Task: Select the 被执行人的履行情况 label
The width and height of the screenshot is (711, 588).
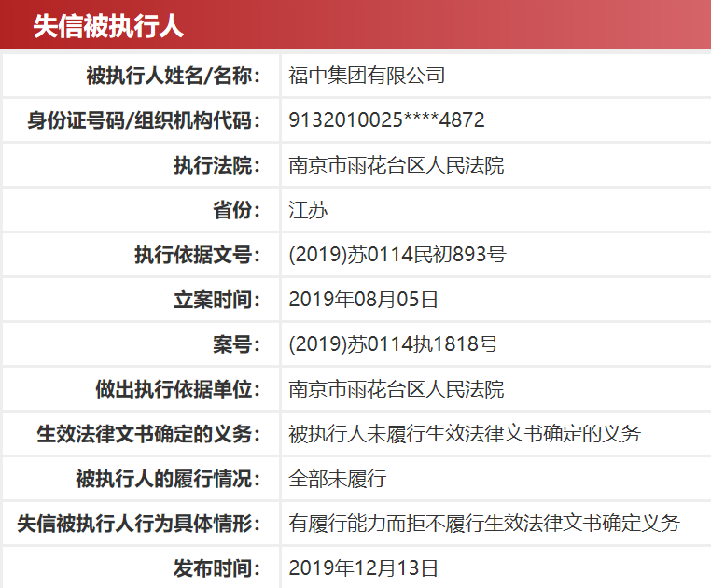Action: coord(168,479)
